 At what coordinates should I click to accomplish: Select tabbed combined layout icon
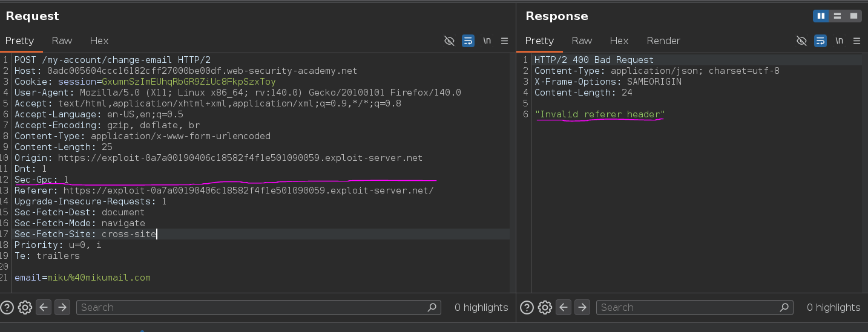tap(853, 16)
